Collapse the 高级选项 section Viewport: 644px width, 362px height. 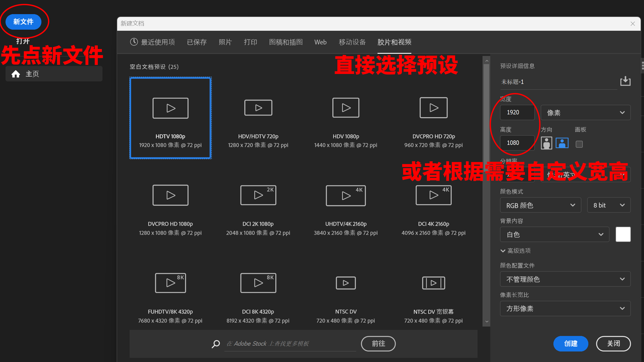(503, 251)
